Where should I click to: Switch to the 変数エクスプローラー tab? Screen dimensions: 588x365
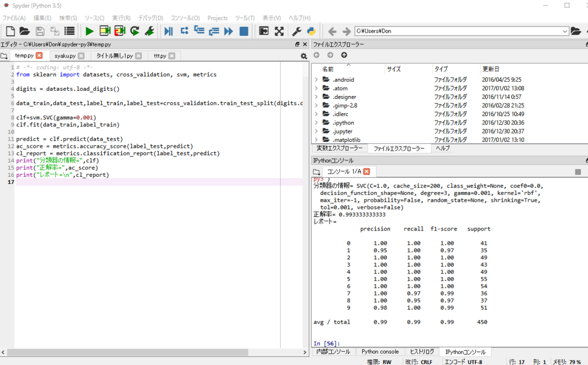pyautogui.click(x=340, y=148)
